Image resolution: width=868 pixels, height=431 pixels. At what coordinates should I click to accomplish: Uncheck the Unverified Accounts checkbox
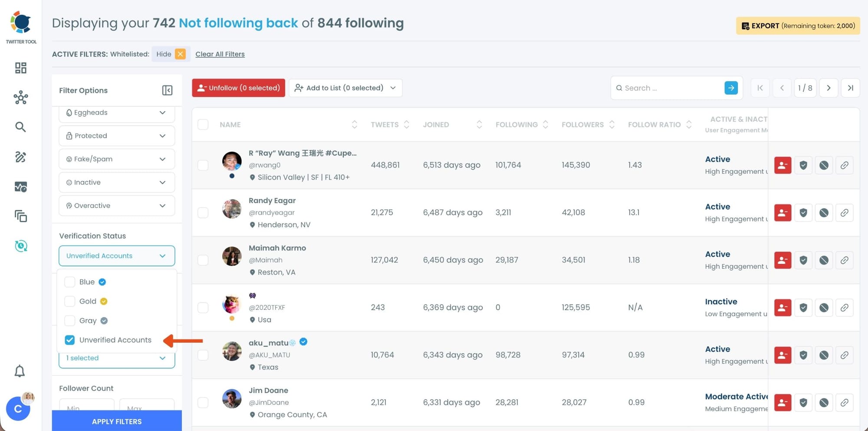pyautogui.click(x=70, y=340)
